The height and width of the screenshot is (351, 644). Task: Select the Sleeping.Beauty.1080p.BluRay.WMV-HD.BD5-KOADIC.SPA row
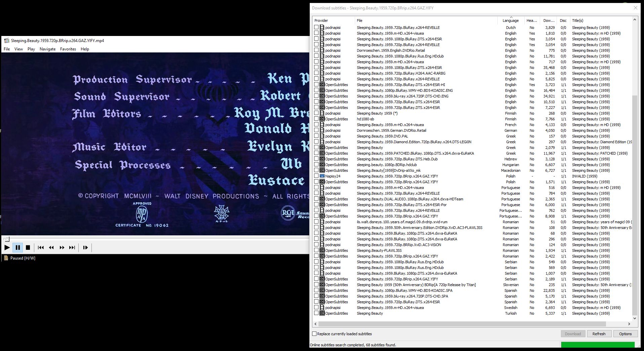coord(472,290)
